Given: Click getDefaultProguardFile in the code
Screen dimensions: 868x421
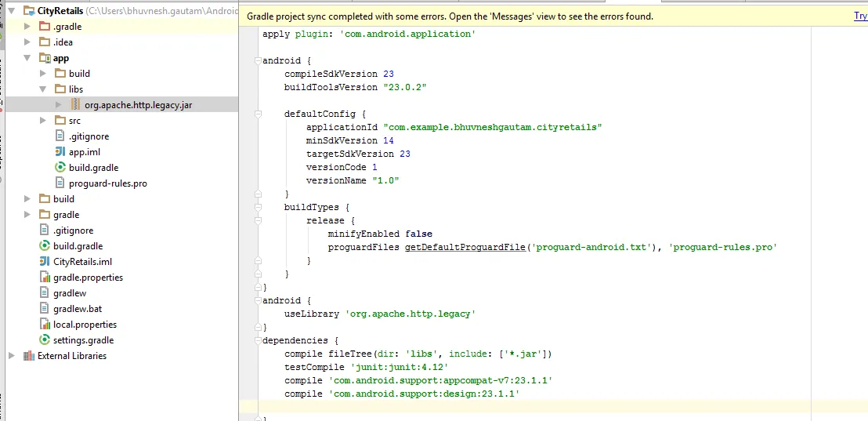Looking at the screenshot, I should tap(465, 247).
